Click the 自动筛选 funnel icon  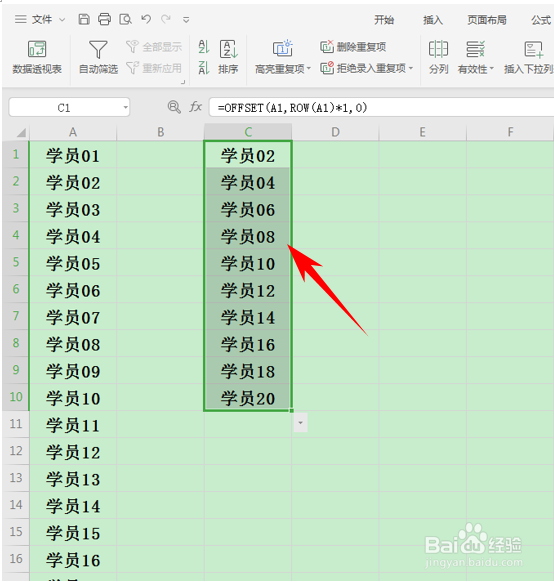[x=98, y=49]
